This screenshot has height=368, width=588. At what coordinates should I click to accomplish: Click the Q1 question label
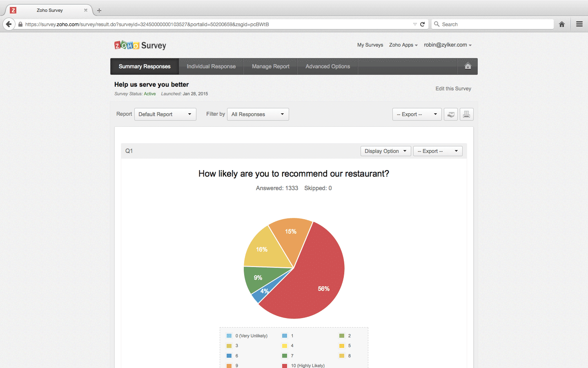coord(129,151)
